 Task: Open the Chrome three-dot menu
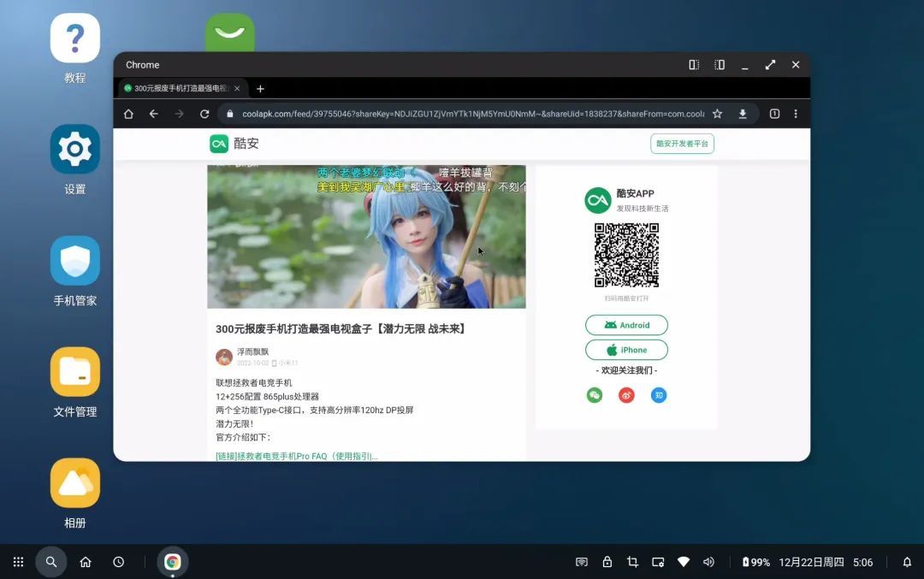click(x=796, y=114)
